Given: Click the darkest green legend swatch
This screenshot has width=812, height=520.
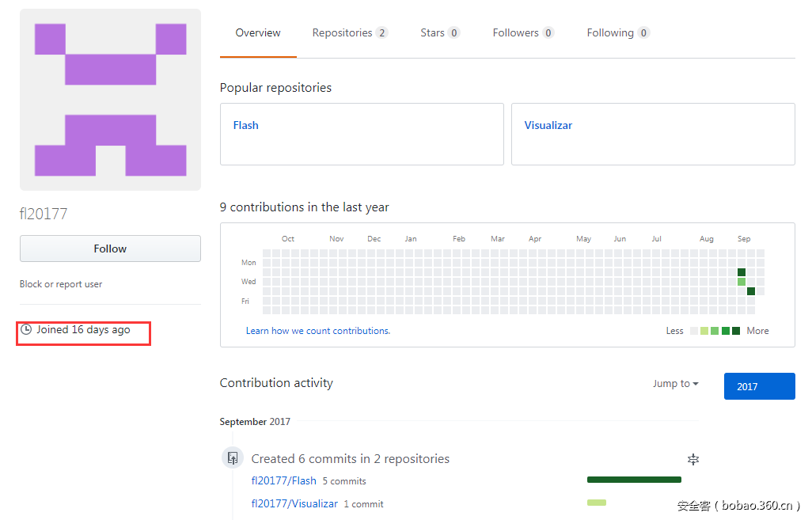Looking at the screenshot, I should pyautogui.click(x=736, y=331).
